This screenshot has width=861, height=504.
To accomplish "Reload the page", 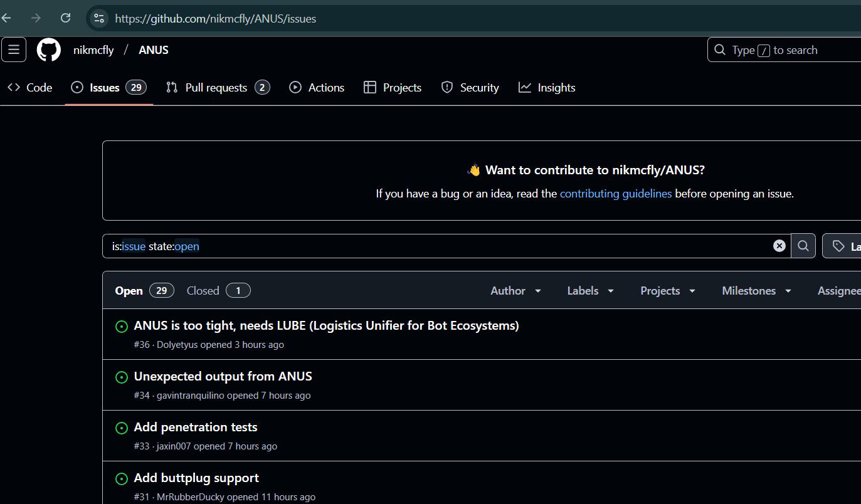I will [x=65, y=18].
